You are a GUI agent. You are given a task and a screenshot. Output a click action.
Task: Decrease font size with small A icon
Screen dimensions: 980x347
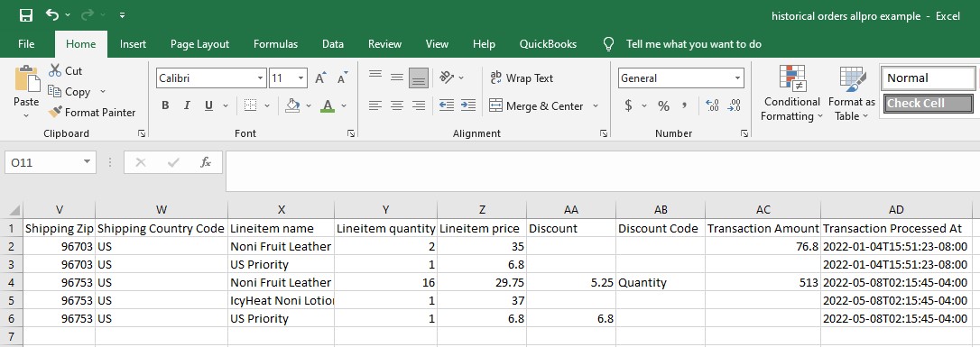(343, 78)
